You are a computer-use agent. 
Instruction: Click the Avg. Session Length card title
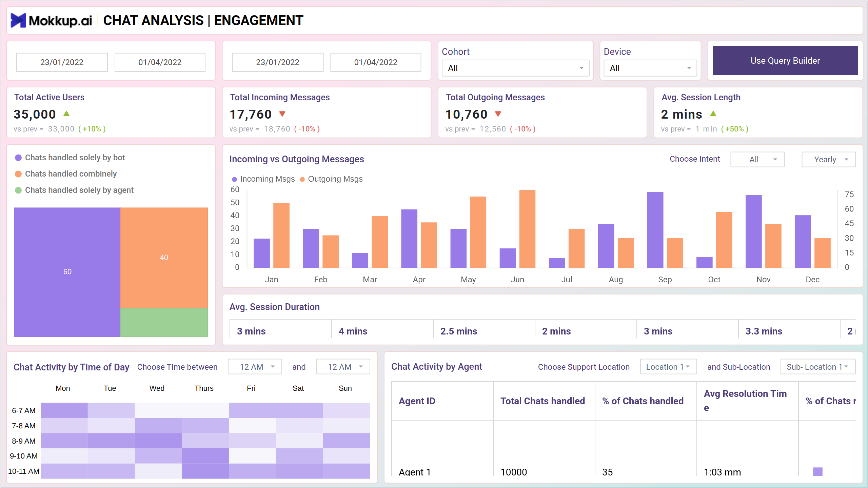(701, 97)
